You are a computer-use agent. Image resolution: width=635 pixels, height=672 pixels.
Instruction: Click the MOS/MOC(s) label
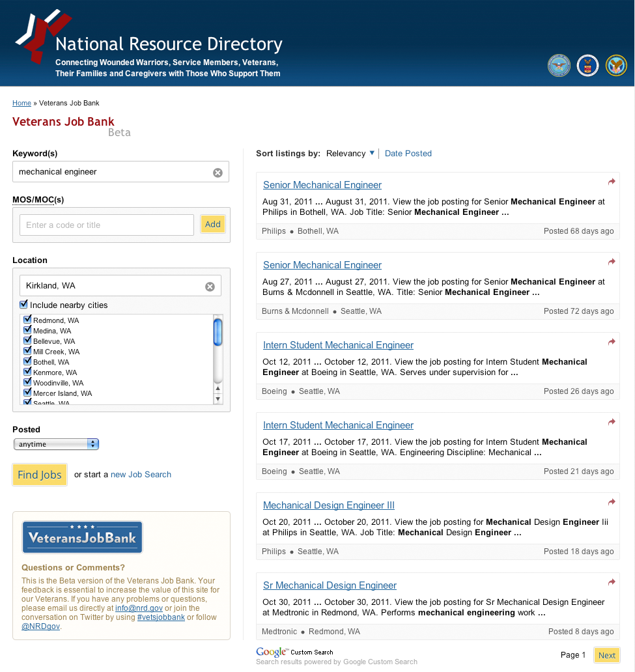click(x=38, y=200)
